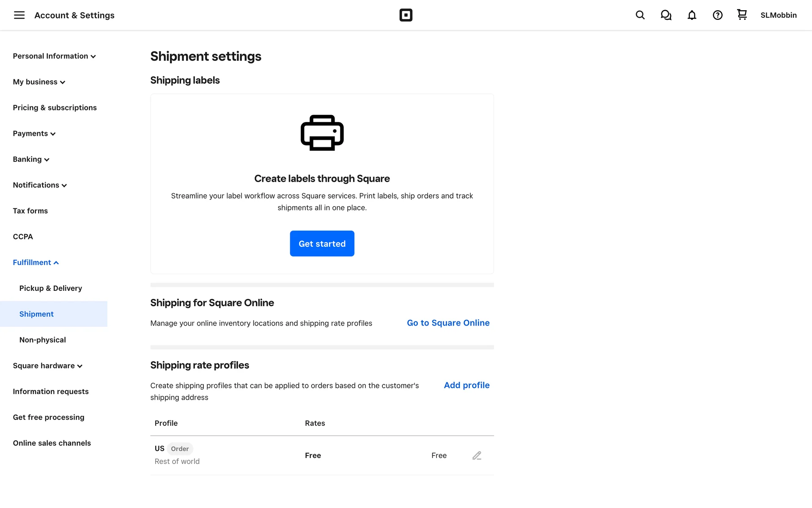Open Pricing & subscriptions page

(55, 108)
